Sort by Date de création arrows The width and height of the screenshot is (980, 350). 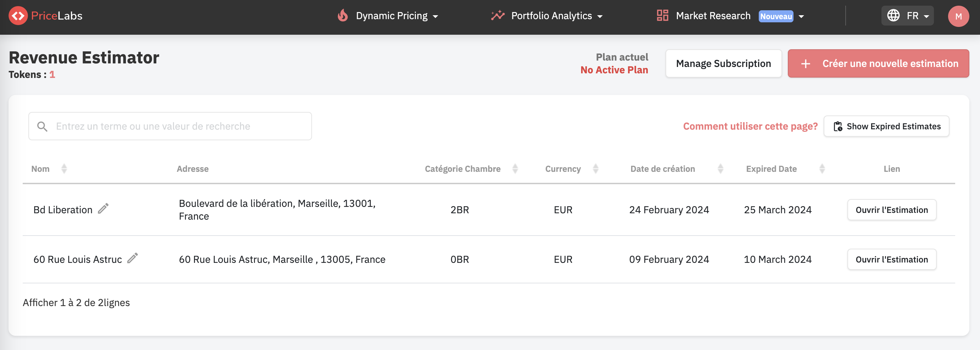(720, 169)
